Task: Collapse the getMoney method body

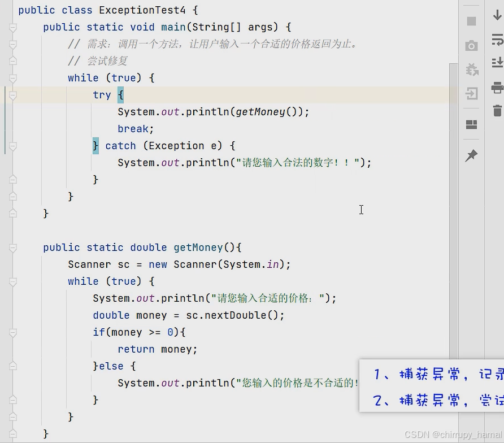Action: pos(13,247)
